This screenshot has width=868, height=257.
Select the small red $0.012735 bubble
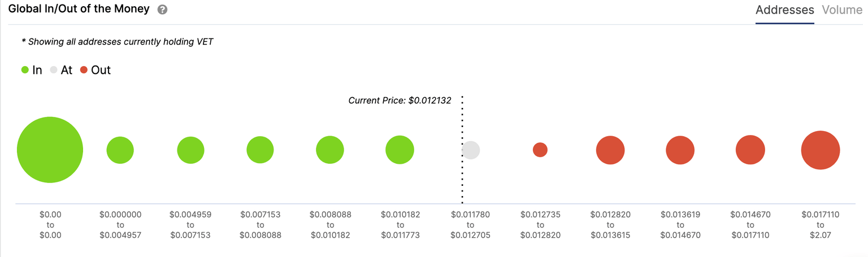pos(540,150)
